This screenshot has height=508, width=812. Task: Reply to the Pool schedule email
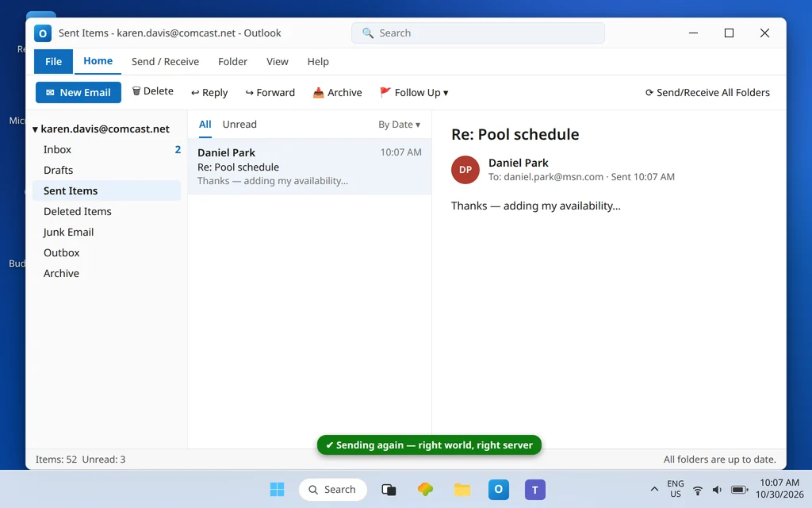209,92
